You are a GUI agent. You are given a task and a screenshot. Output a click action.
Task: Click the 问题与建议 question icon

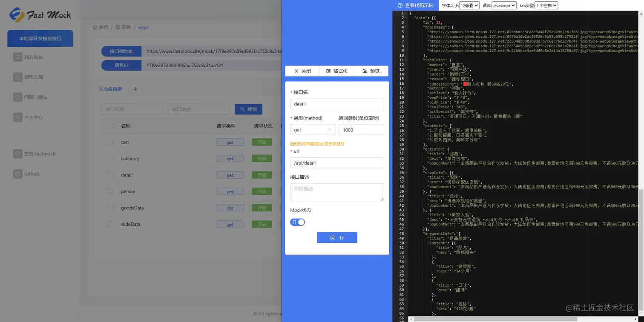pyautogui.click(x=17, y=97)
